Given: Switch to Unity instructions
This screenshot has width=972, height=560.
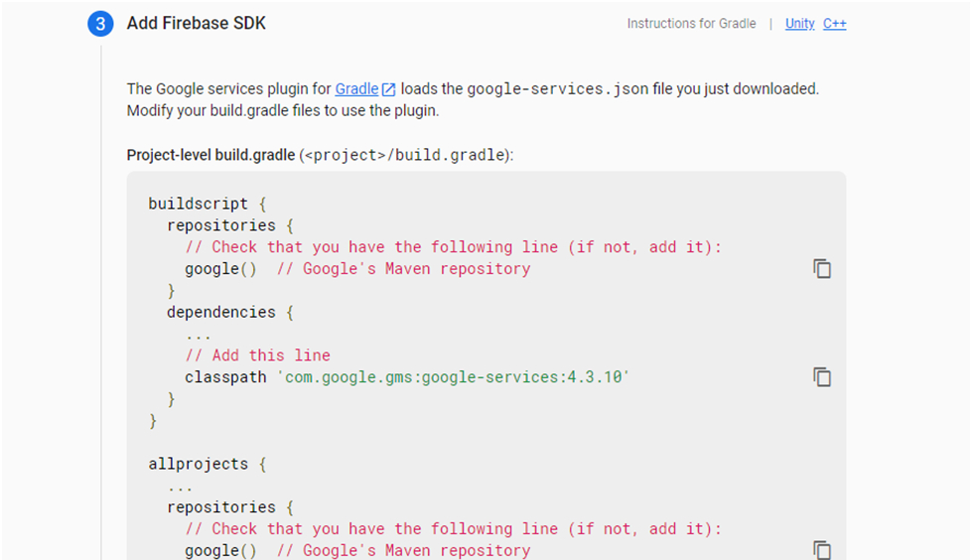Looking at the screenshot, I should [799, 24].
